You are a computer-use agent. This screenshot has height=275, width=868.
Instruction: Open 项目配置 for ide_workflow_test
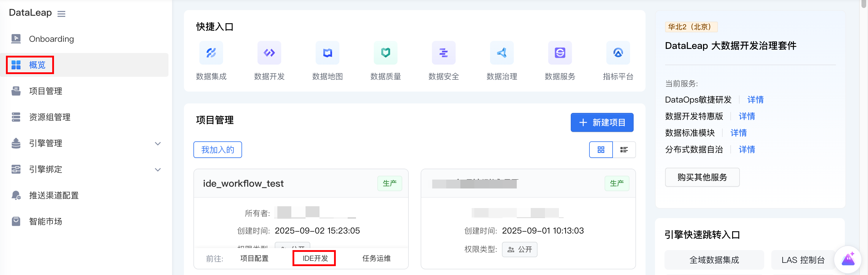click(255, 258)
